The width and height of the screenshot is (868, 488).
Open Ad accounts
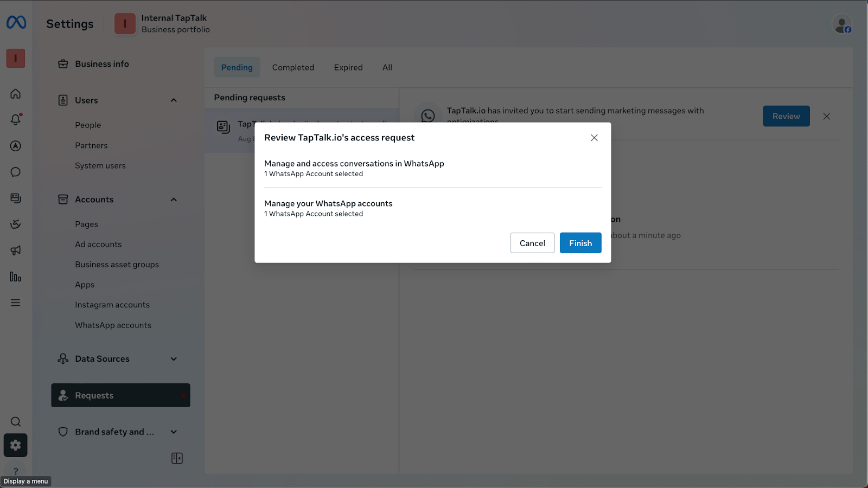click(x=98, y=245)
